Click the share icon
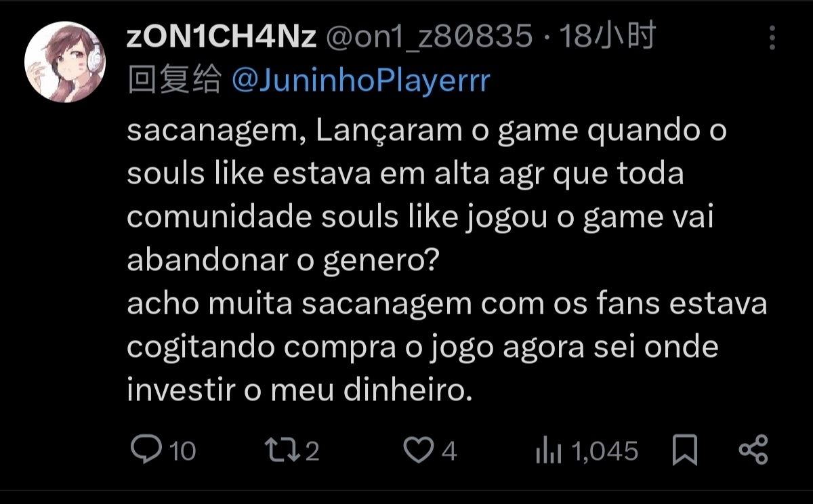The image size is (813, 504). (753, 450)
